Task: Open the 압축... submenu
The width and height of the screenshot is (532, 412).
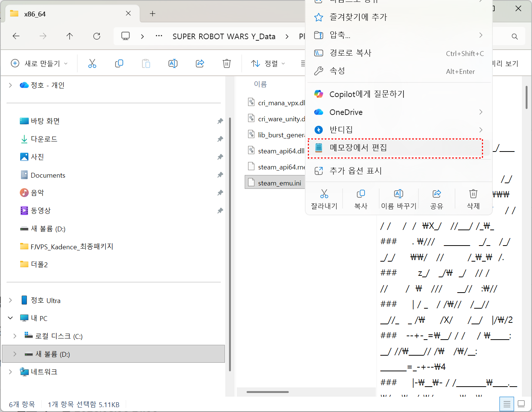Action: pos(398,35)
